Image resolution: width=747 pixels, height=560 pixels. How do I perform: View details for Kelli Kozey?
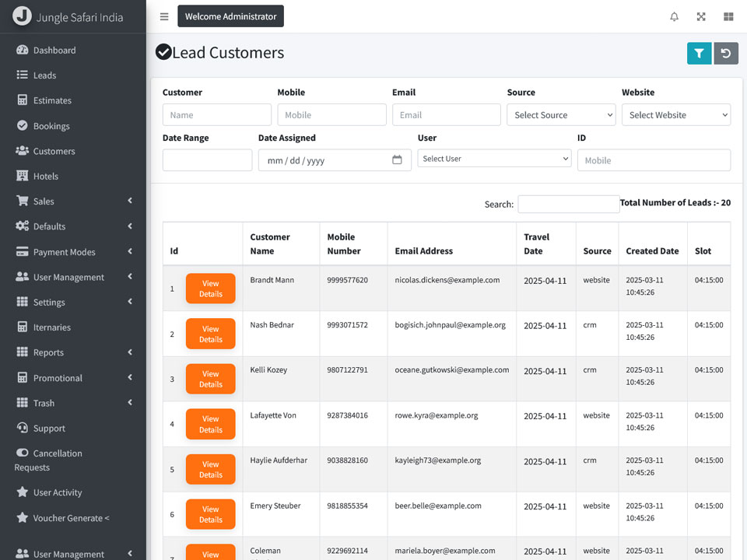(x=211, y=379)
